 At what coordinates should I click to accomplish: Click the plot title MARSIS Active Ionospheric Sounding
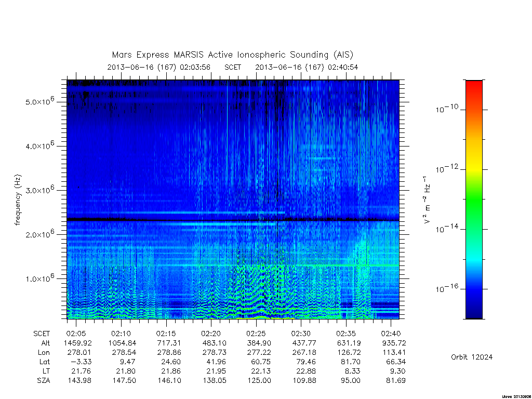tap(233, 55)
